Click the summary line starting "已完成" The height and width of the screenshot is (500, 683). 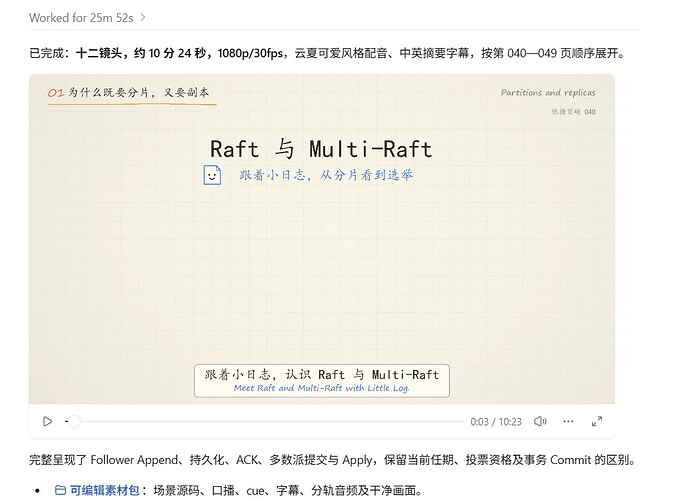coord(328,53)
